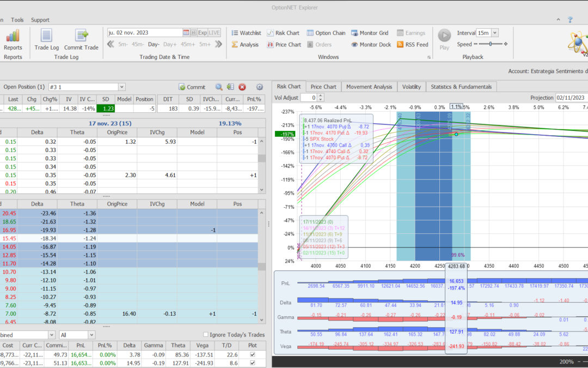Image resolution: width=588 pixels, height=368 pixels.
Task: Open the Interval 15m dropdown
Action: pos(494,33)
